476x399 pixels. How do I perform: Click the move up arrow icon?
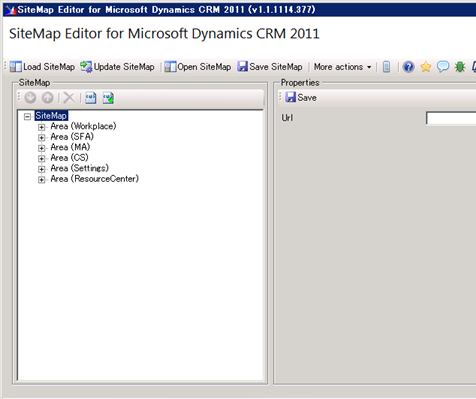pyautogui.click(x=48, y=98)
